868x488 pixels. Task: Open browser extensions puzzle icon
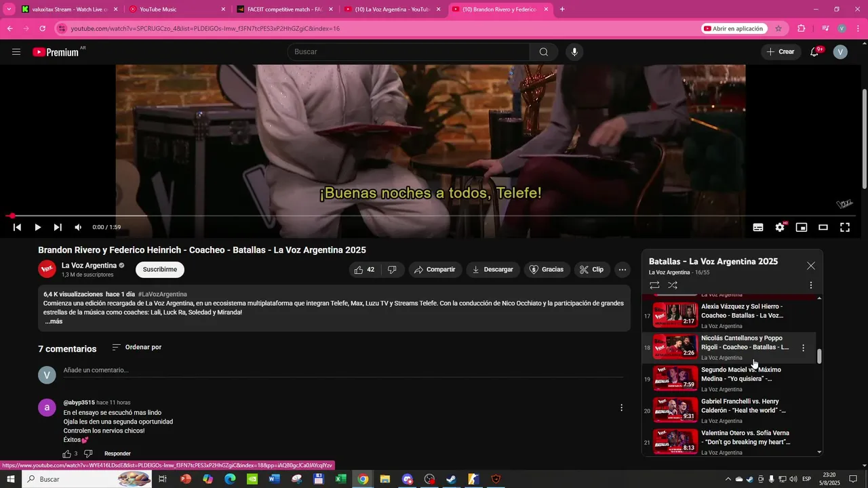[x=802, y=28]
